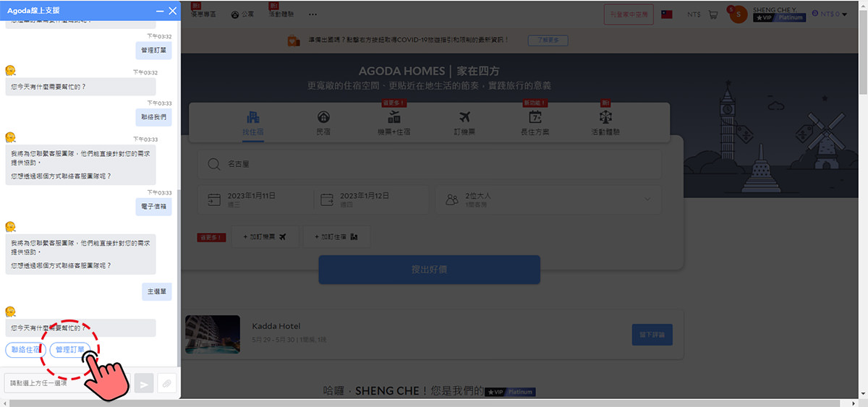
Task: Click 留下評論 for Kadda Hotel
Action: point(652,335)
